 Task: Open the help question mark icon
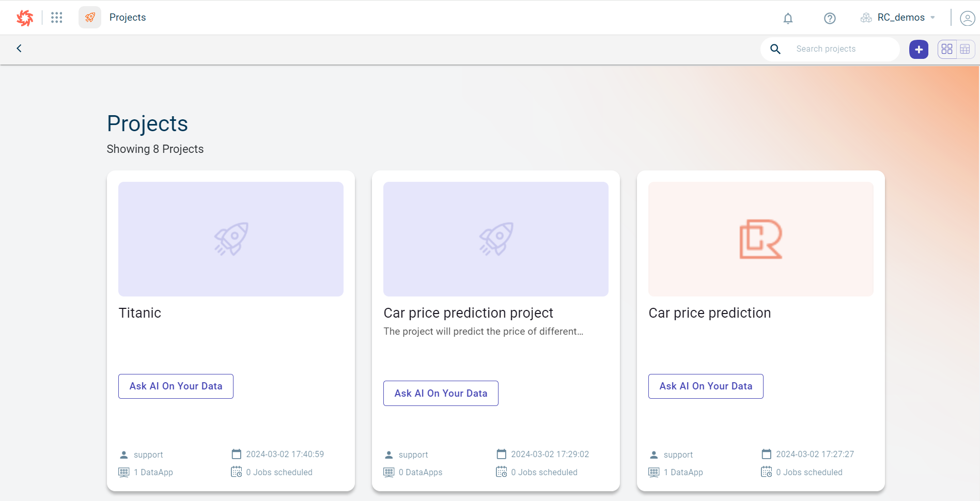[830, 19]
